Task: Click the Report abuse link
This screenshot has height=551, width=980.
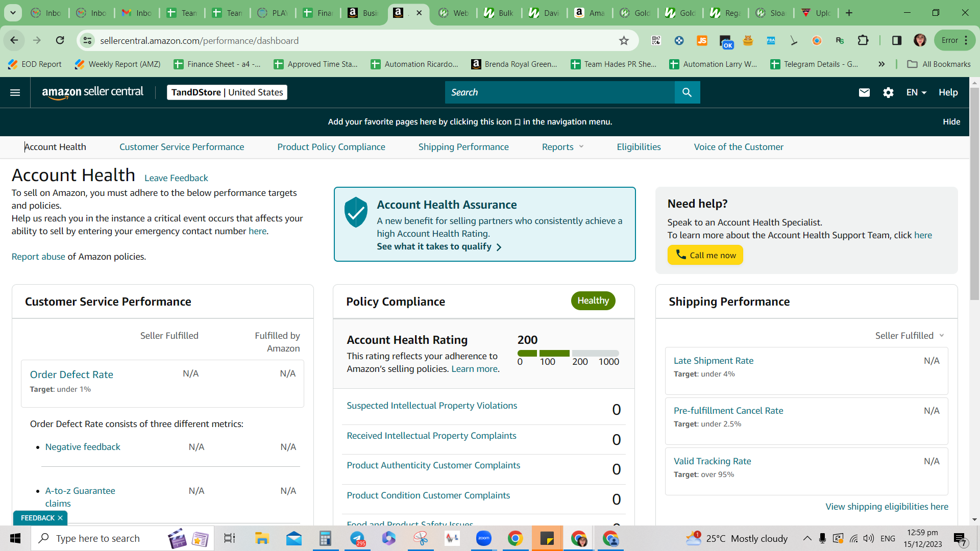Action: click(38, 257)
